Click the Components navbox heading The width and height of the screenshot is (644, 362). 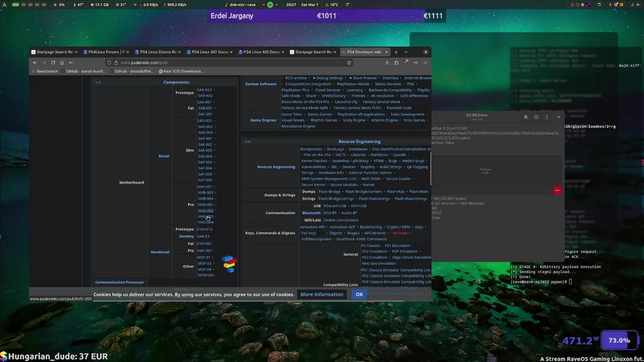pyautogui.click(x=176, y=82)
